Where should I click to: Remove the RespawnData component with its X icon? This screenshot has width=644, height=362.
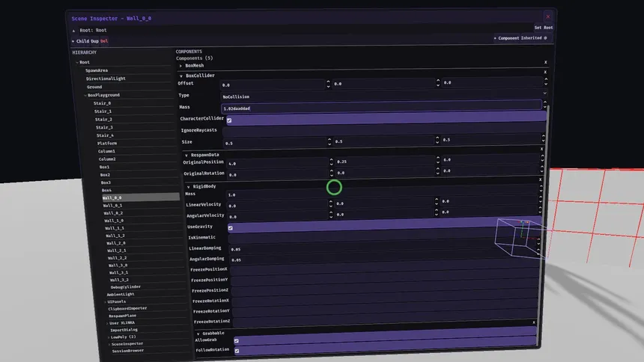[x=542, y=150]
